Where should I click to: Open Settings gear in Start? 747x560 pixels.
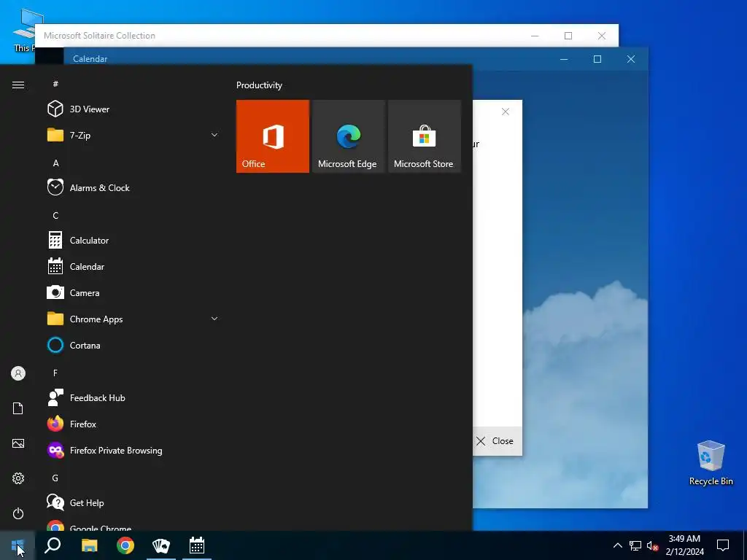(18, 478)
